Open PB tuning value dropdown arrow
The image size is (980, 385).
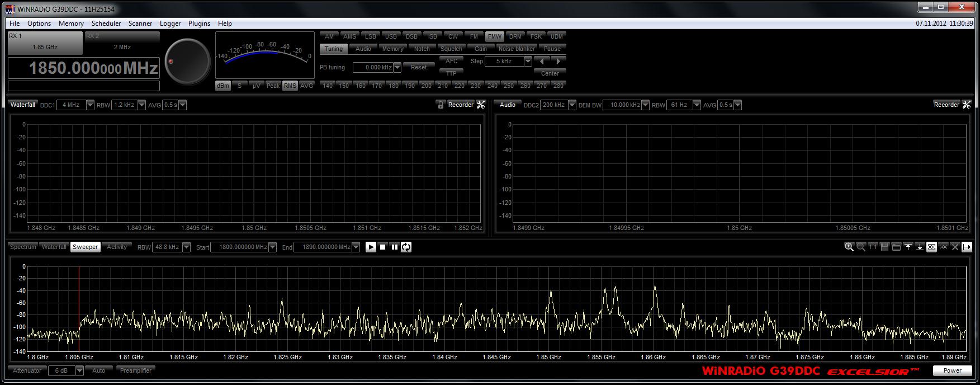coord(397,68)
